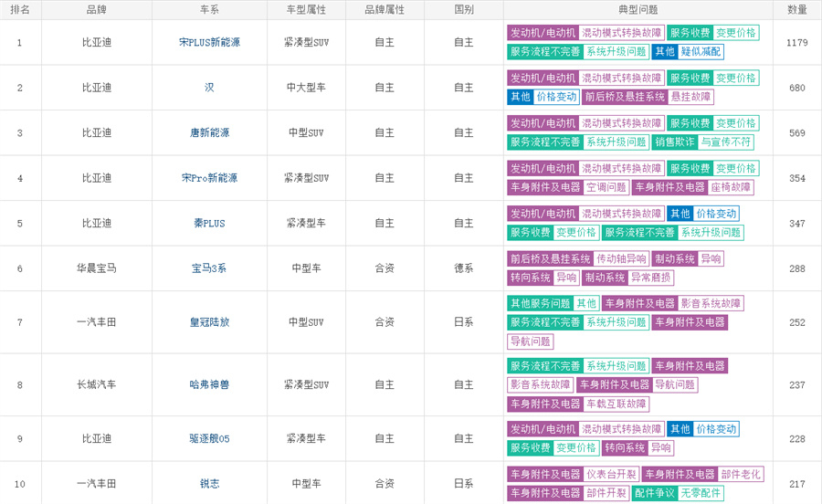Viewport: 822px width, 504px height.
Task: Open the 皇冠陆放 car series link
Action: [209, 322]
